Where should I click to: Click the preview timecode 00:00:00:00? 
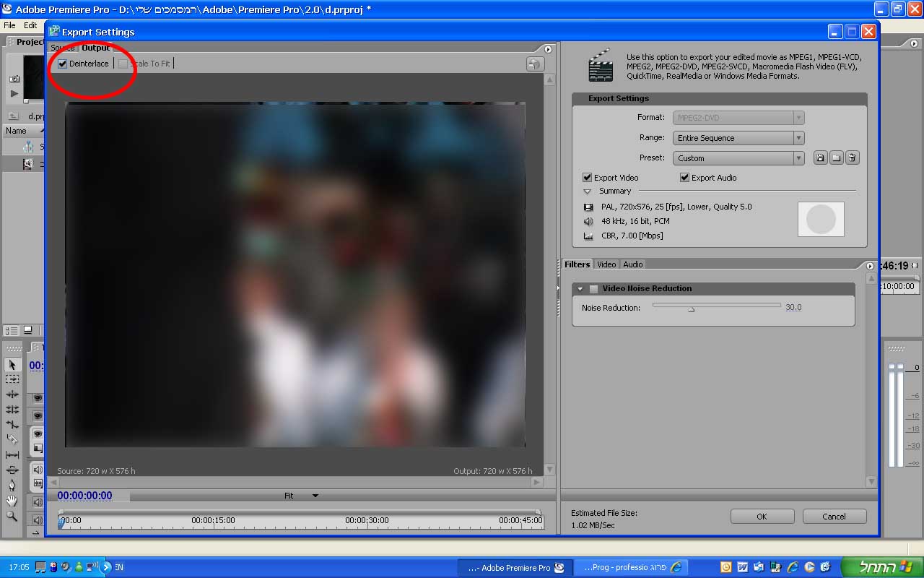tap(85, 496)
